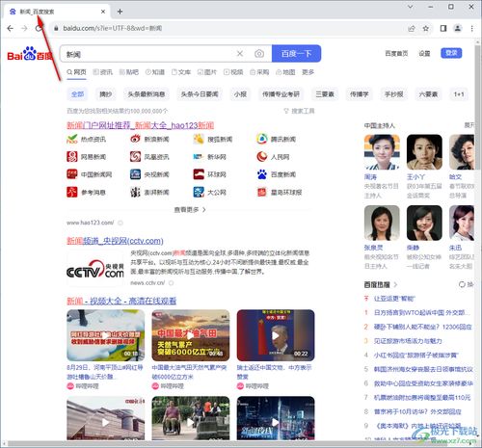Screen dimensions: 482x448
Task: Select the 摘抄 filter chip
Action: point(106,94)
